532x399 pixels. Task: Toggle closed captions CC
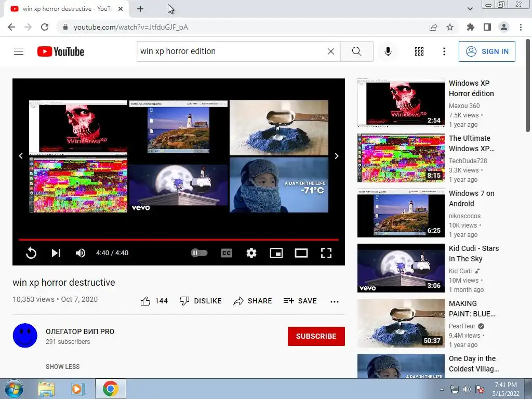click(x=227, y=253)
